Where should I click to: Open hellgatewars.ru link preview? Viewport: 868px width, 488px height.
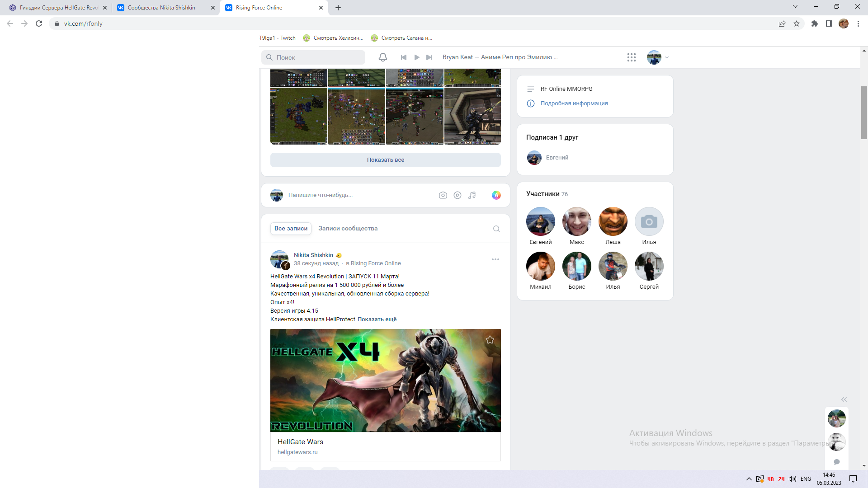coord(297,452)
